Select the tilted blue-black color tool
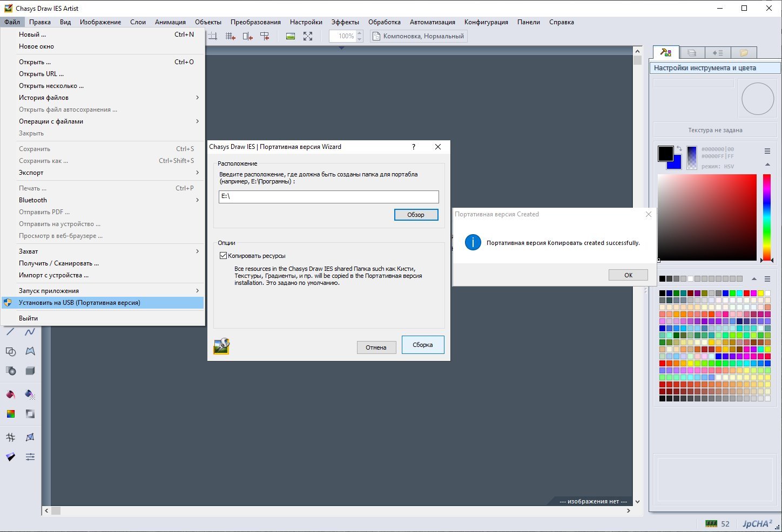This screenshot has width=782, height=532. [10, 456]
